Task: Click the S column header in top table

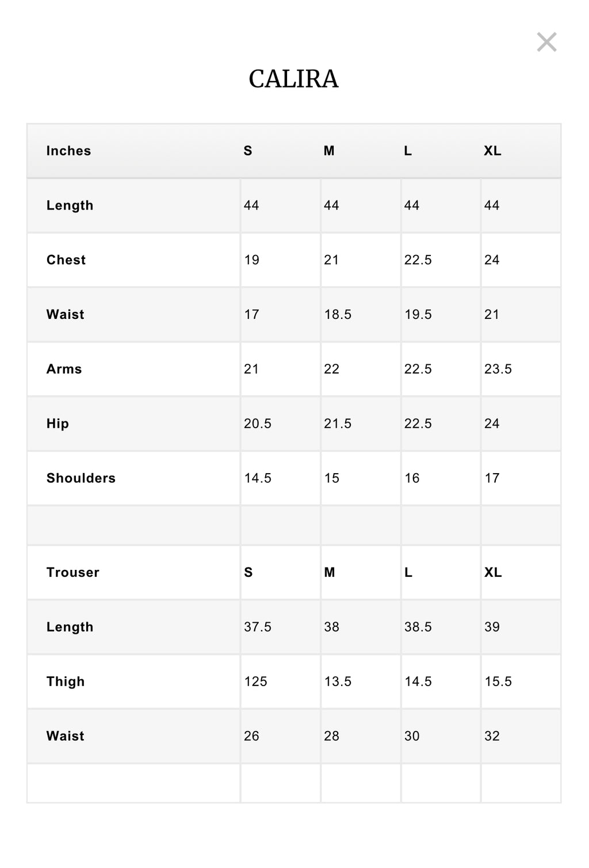Action: 248,151
